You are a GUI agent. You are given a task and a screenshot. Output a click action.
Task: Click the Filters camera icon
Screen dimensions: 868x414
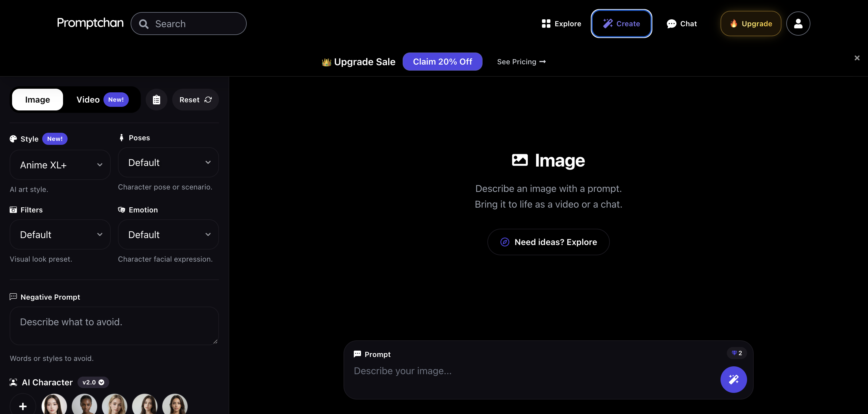13,210
